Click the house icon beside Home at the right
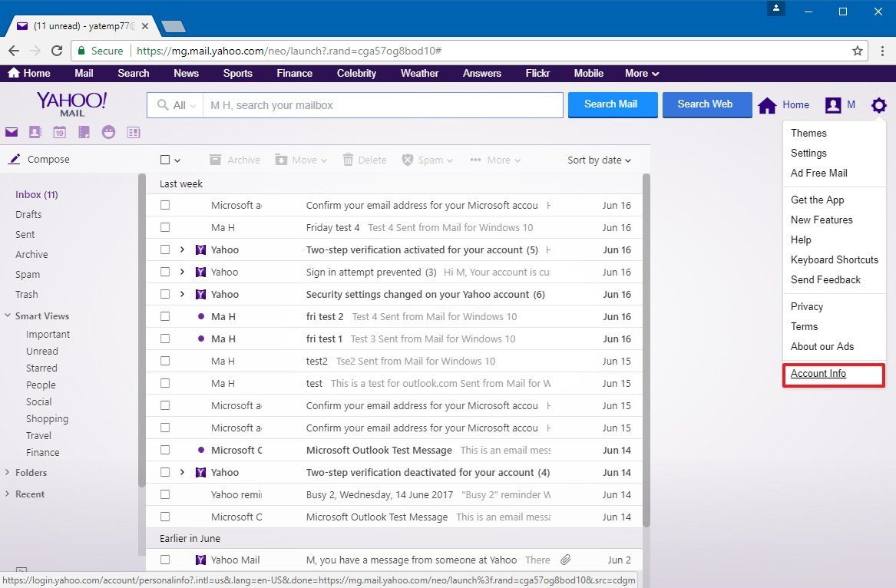 point(768,105)
